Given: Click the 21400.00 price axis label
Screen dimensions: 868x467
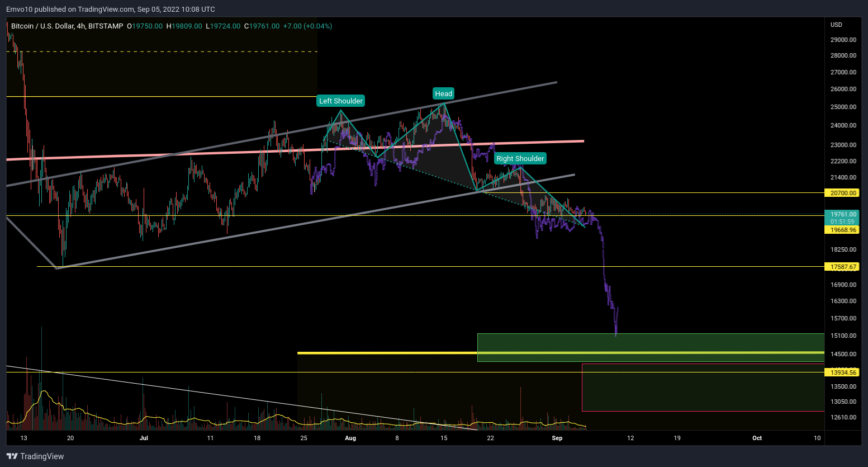Looking at the screenshot, I should coord(843,177).
